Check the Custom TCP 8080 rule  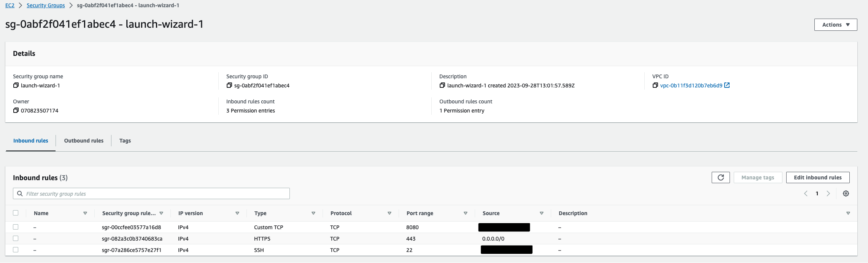pyautogui.click(x=16, y=227)
